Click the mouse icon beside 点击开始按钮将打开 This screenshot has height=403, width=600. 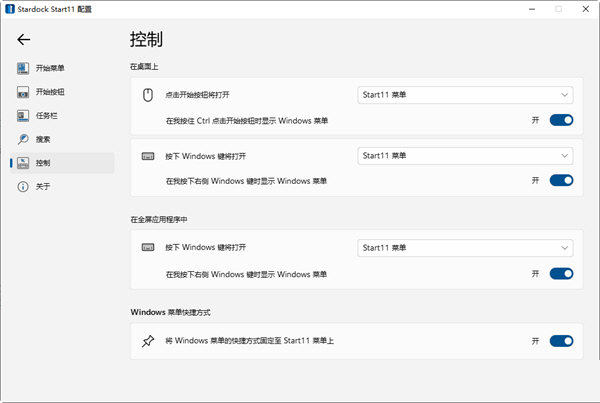(x=148, y=96)
